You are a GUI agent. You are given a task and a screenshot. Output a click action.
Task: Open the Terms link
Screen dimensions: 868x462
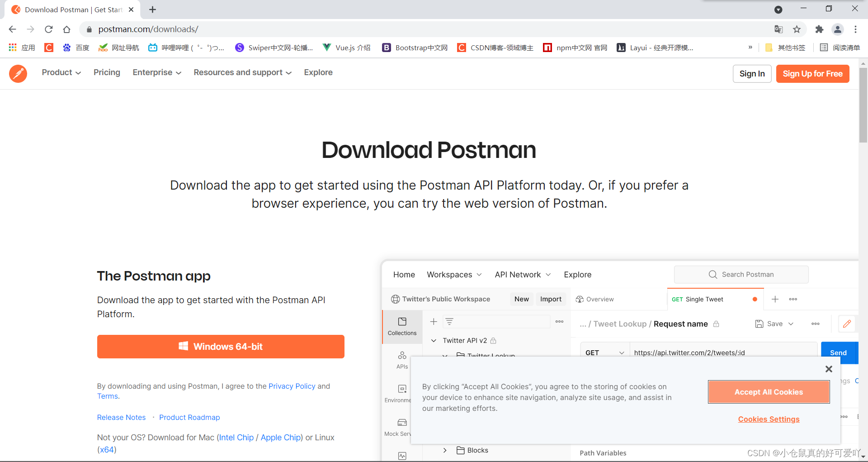point(108,396)
